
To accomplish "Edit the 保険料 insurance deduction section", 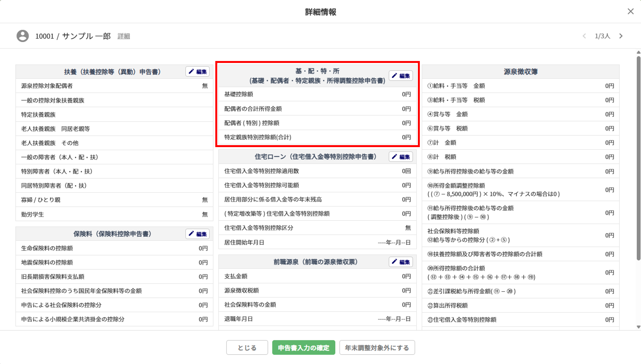I will [197, 234].
